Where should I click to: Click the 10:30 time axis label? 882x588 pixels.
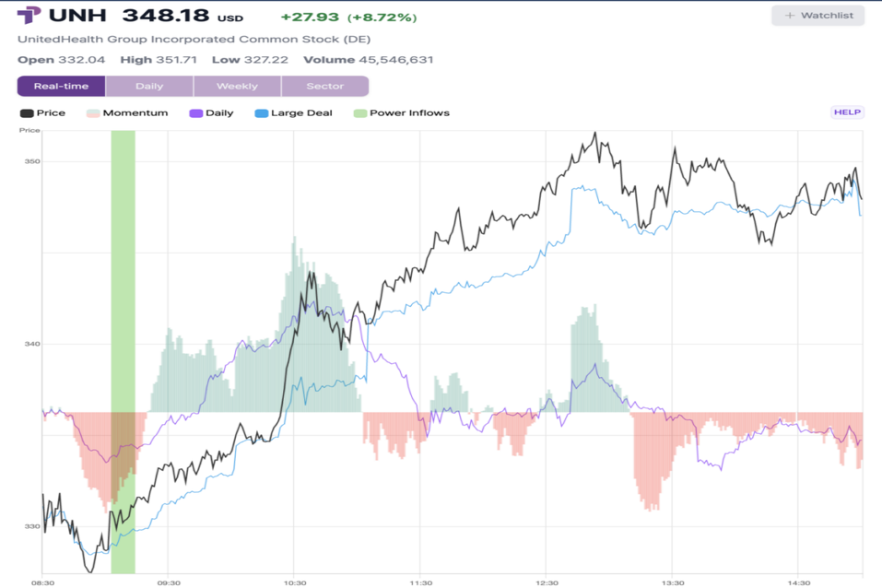coord(294,582)
